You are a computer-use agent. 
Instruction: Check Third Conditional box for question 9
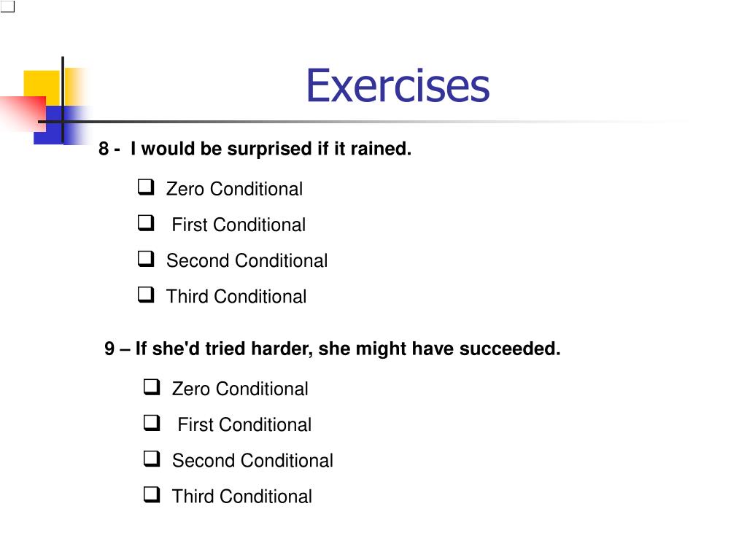point(152,495)
